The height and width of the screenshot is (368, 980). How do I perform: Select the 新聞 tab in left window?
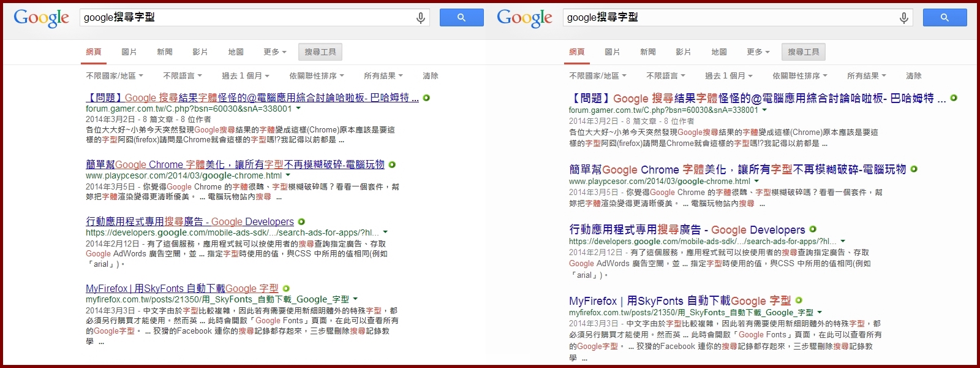point(165,52)
